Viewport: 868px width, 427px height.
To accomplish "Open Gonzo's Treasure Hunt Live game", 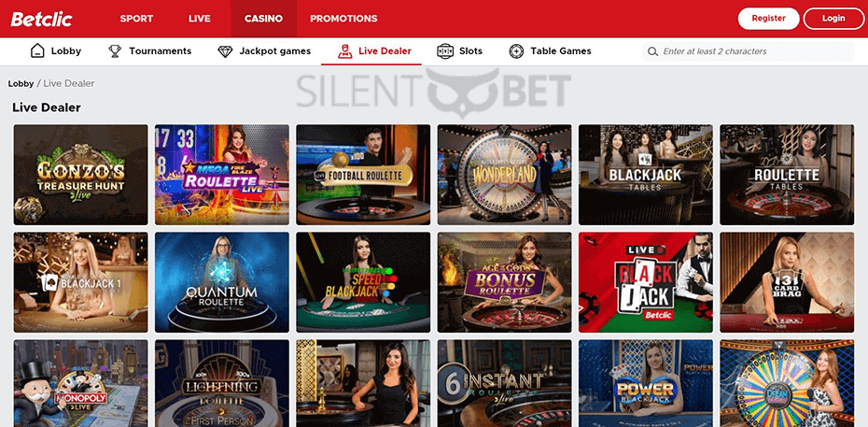I will pyautogui.click(x=81, y=175).
